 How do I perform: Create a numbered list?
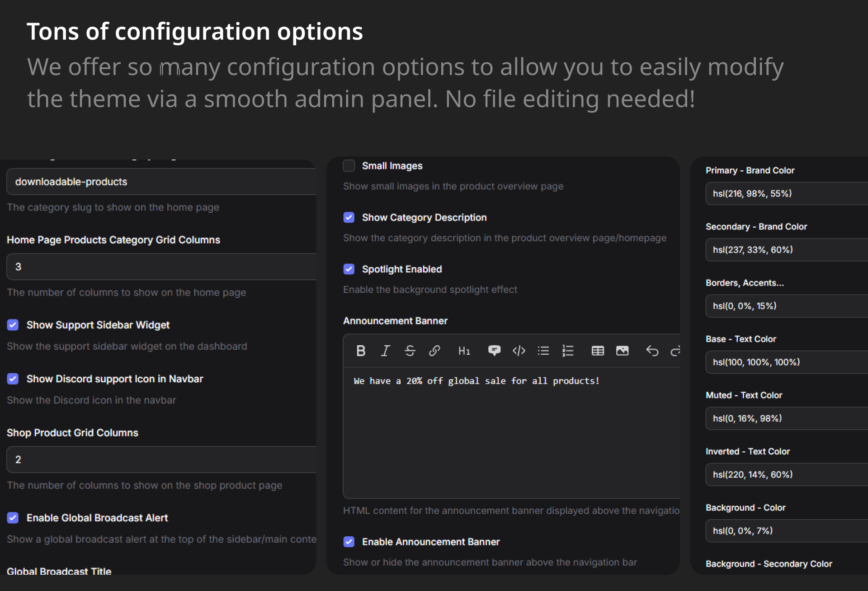click(568, 351)
